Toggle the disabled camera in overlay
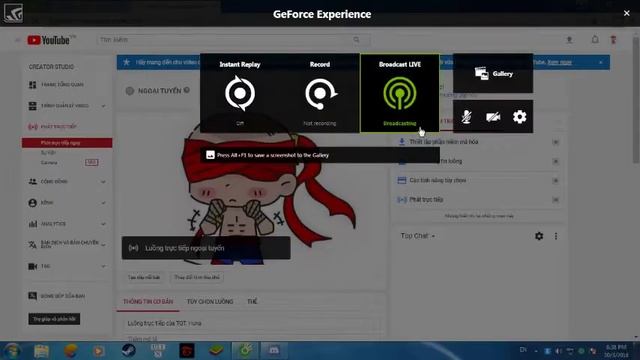 point(493,117)
